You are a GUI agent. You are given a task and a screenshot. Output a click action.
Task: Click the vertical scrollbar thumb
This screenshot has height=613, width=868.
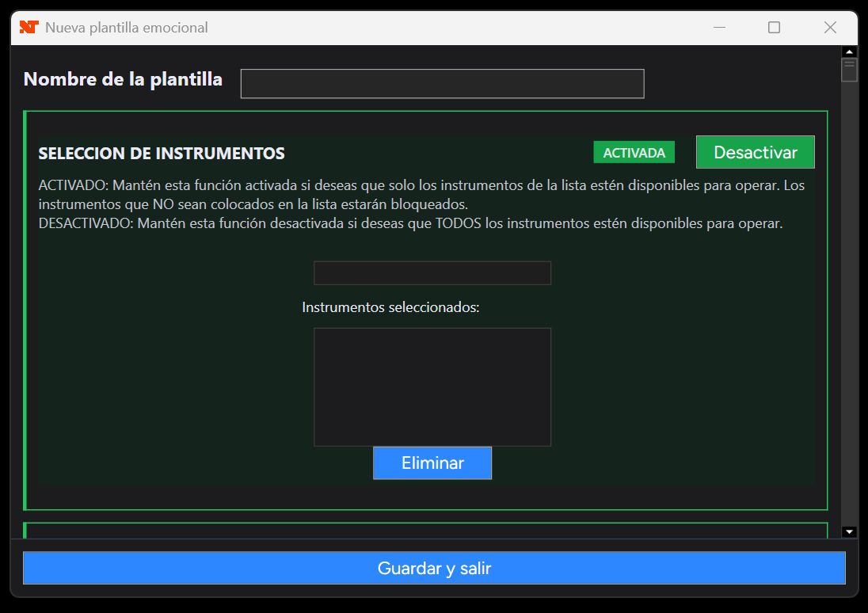pyautogui.click(x=849, y=70)
